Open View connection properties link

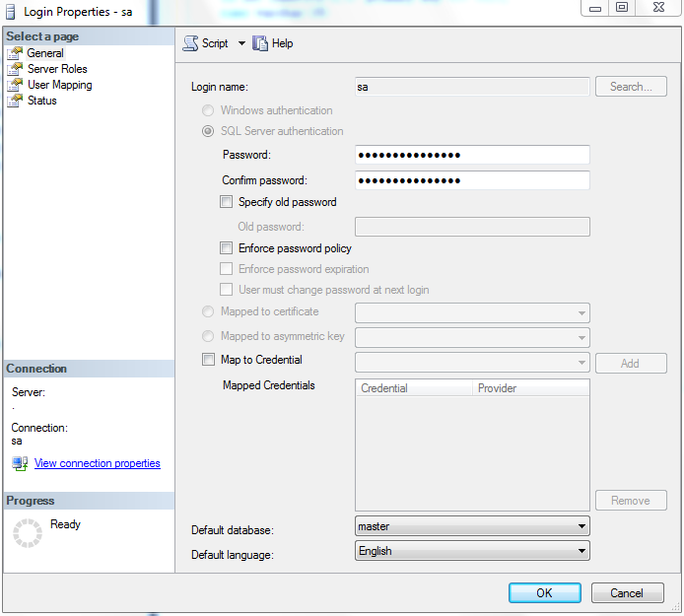click(98, 463)
